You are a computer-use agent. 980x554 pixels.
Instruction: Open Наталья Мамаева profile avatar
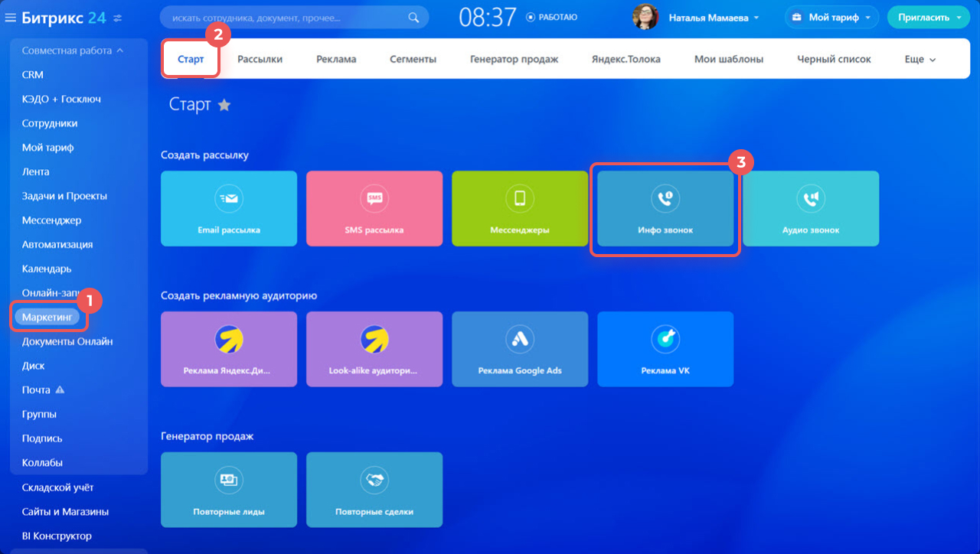tap(645, 17)
